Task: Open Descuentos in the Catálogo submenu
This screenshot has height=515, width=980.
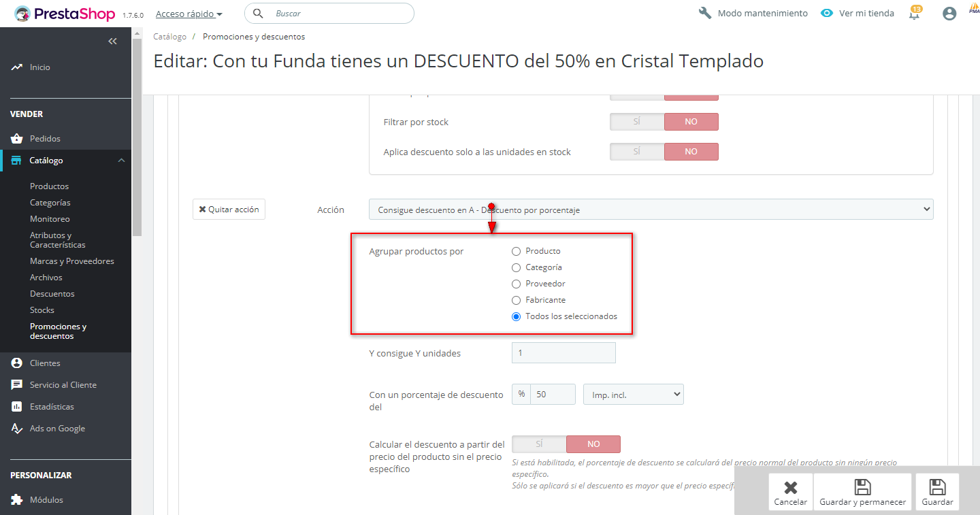Action: pyautogui.click(x=52, y=294)
